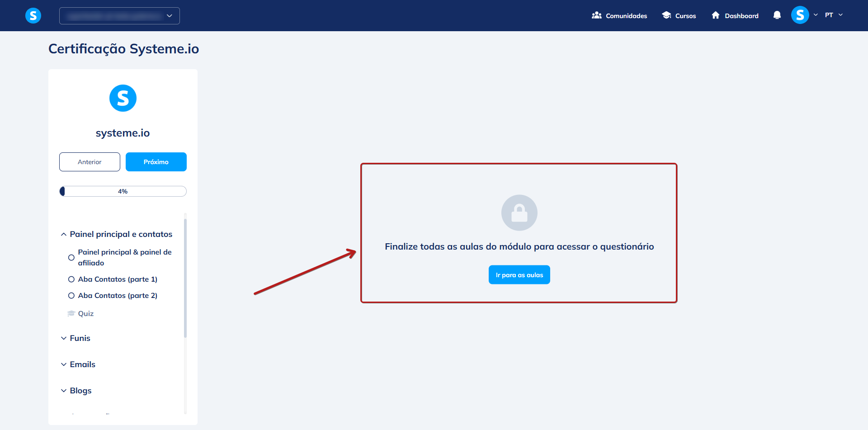This screenshot has width=868, height=430.
Task: Click the Finalize todas as aulas message
Action: 519,247
